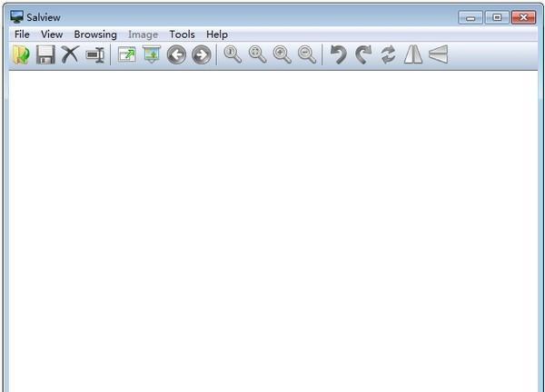This screenshot has height=392, width=545.
Task: Open the View menu
Action: click(x=52, y=34)
